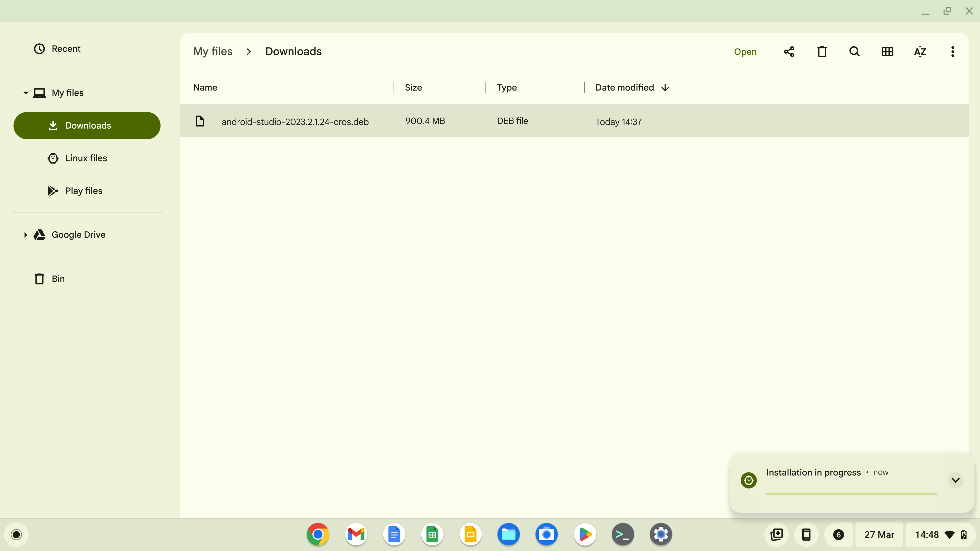Navigate to My files via breadcrumb
The width and height of the screenshot is (980, 551).
point(213,51)
